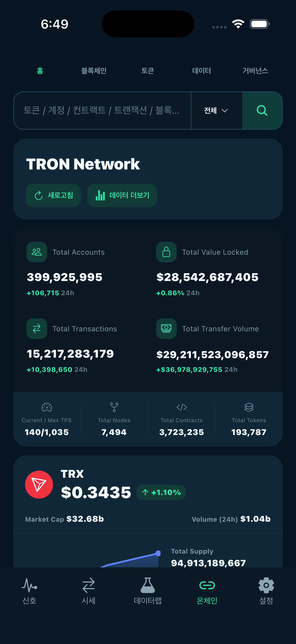The width and height of the screenshot is (296, 644).
Task: Tap the magnifier search icon button
Action: click(262, 110)
